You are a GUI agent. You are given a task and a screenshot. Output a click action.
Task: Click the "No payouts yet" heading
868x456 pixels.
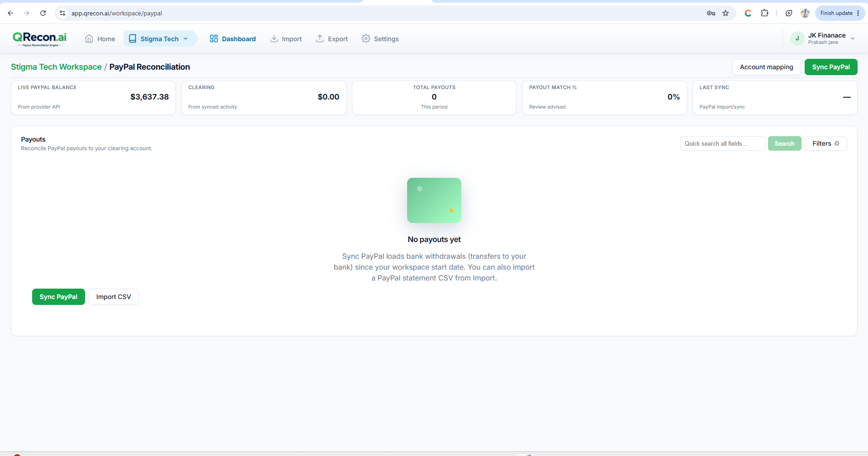434,239
